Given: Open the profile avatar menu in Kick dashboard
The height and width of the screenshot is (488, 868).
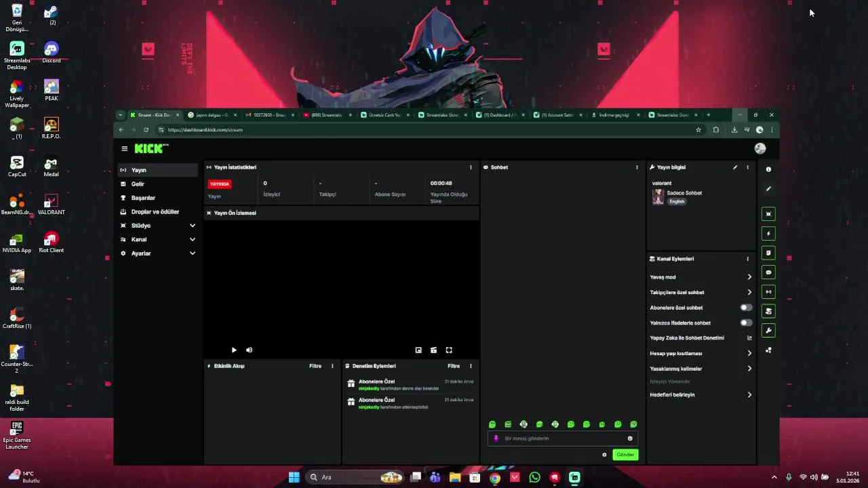Looking at the screenshot, I should (760, 148).
